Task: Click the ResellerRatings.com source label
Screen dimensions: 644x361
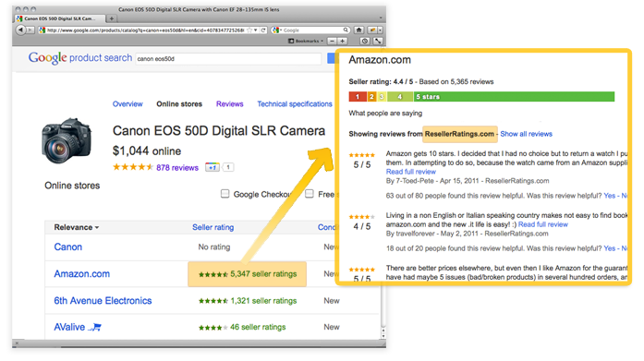Action: (459, 134)
